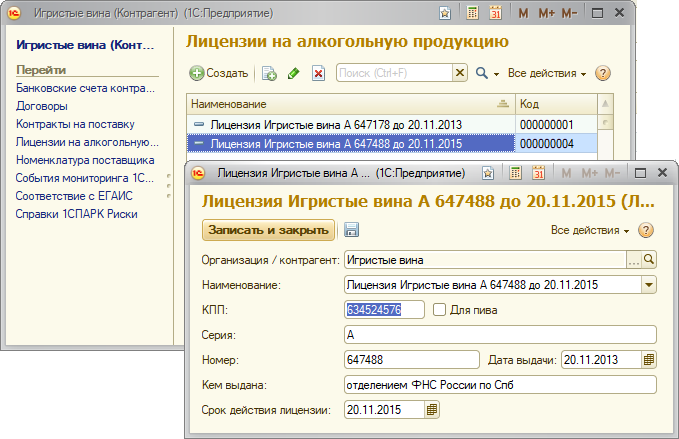Click Записать и закрыть button
The image size is (679, 439).
coord(268,230)
